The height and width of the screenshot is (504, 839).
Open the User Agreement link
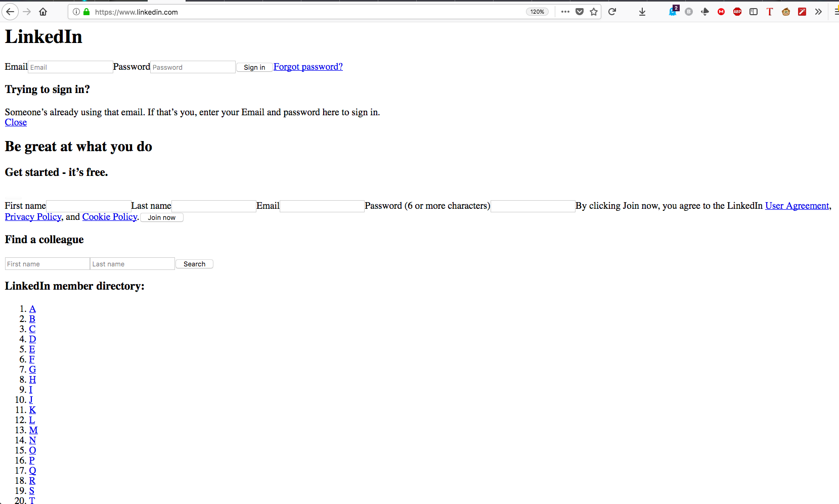click(x=797, y=206)
